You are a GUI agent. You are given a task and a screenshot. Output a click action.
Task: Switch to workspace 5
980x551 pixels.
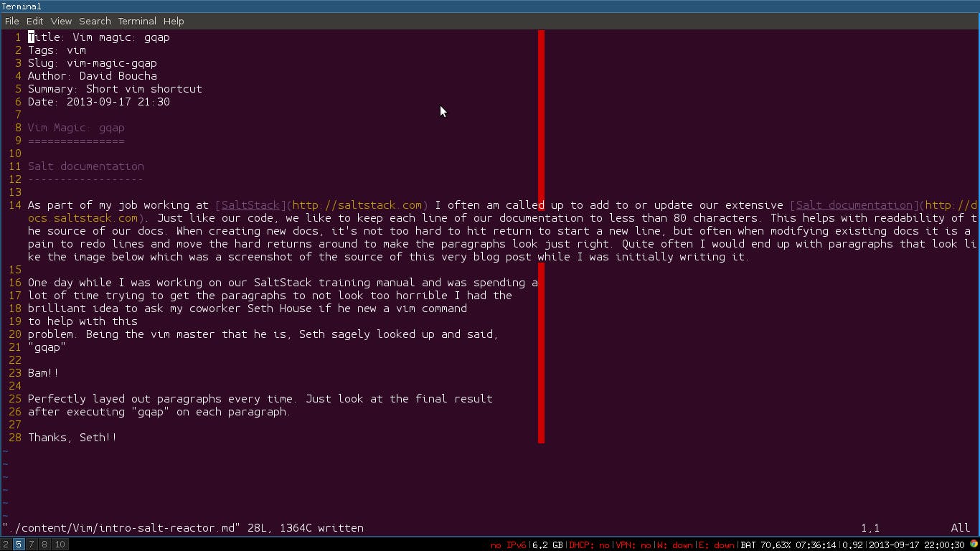point(19,545)
